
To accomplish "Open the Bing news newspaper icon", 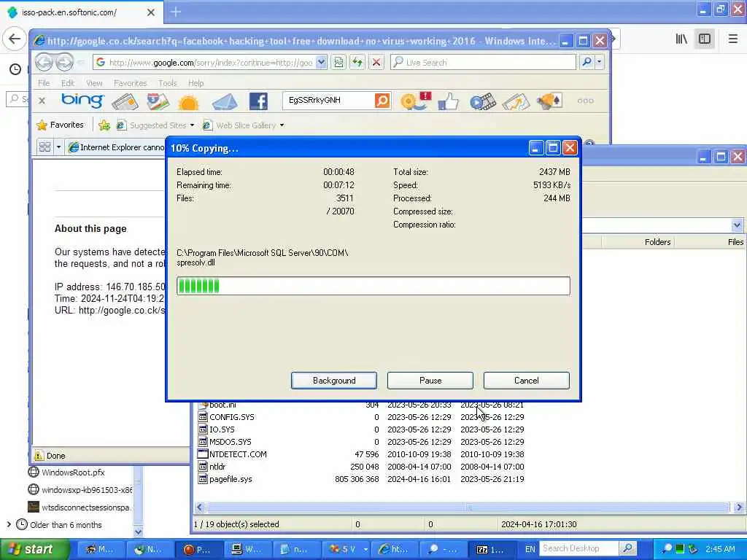I will pos(125,101).
